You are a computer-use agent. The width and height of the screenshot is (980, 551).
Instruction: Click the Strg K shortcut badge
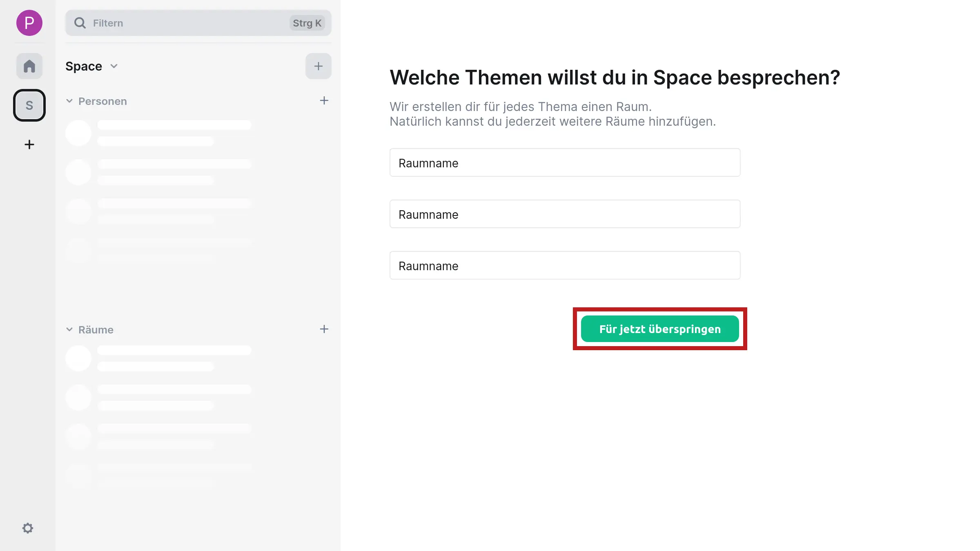click(307, 23)
